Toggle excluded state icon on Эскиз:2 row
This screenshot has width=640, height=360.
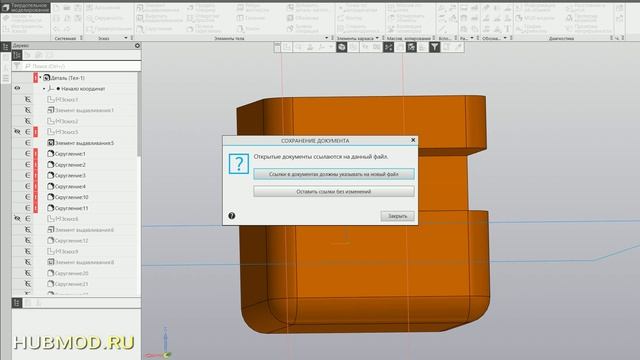click(x=27, y=121)
